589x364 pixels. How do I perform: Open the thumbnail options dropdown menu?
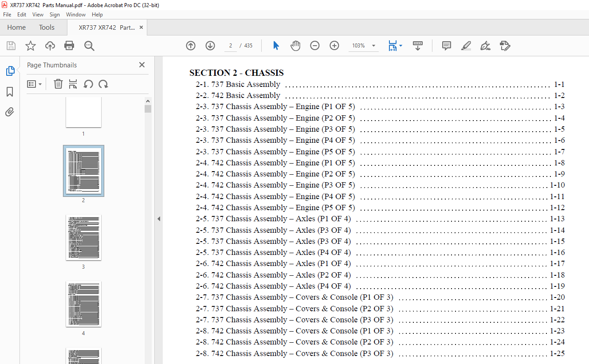pyautogui.click(x=34, y=84)
